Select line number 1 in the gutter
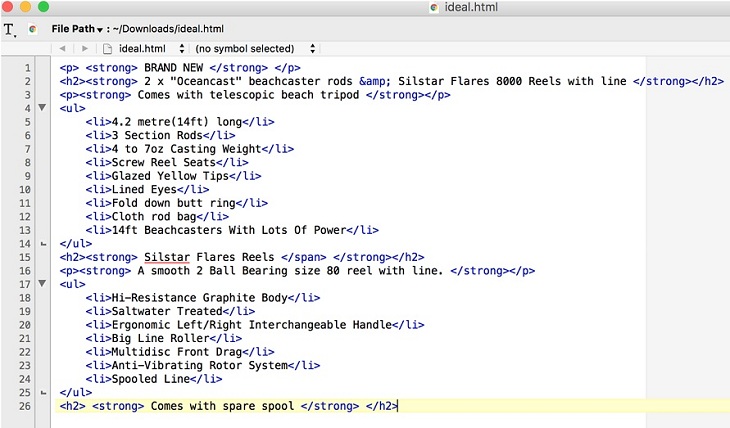730x428 pixels. pos(27,68)
